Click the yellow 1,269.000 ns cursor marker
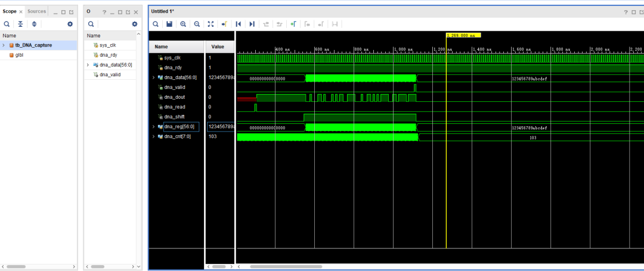Image resolution: width=644 pixels, height=271 pixels. [463, 35]
